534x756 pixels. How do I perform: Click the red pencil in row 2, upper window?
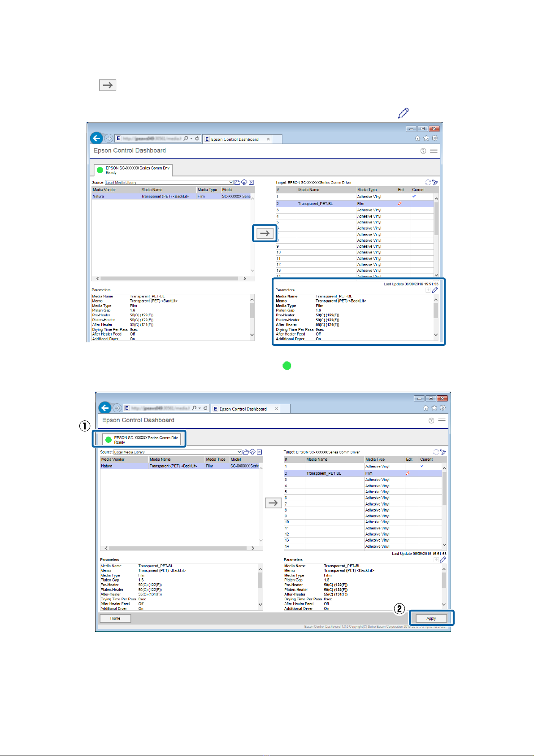click(x=400, y=204)
